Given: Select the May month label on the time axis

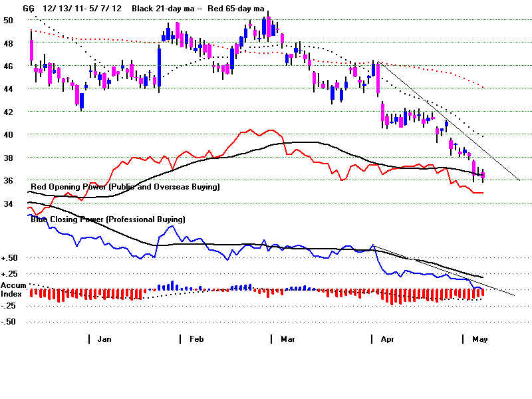Looking at the screenshot, I should click(479, 339).
